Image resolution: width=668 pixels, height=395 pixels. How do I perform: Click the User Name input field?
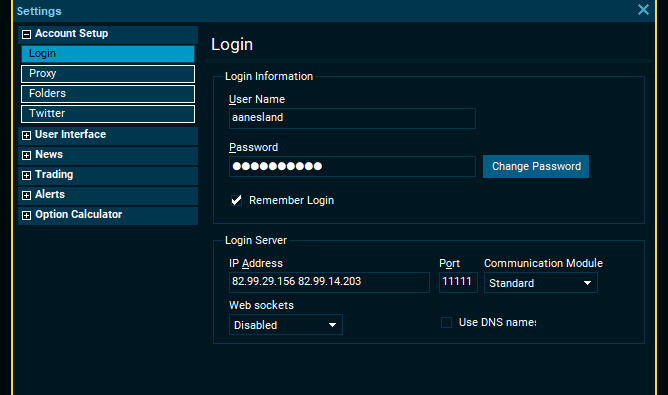pos(352,118)
